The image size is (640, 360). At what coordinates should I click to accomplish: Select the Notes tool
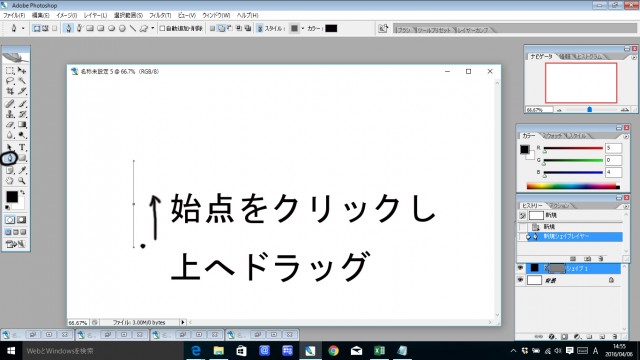pos(10,170)
